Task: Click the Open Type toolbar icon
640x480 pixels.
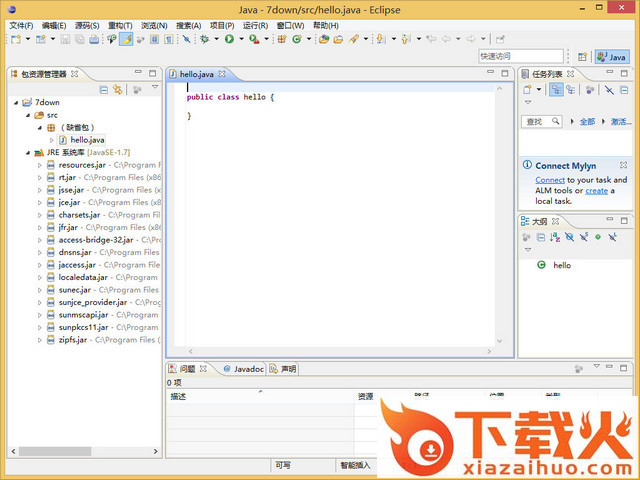Action: [324, 39]
